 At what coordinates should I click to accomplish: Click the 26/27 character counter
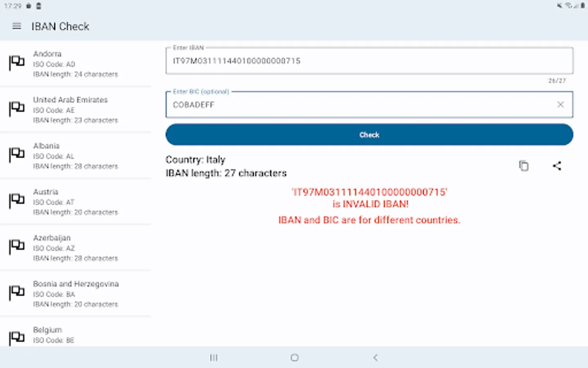coord(557,81)
